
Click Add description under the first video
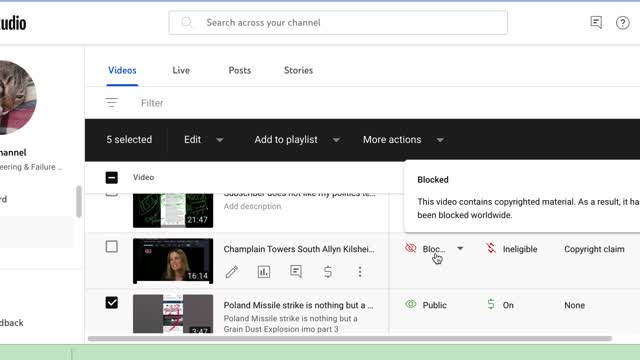[x=252, y=206]
